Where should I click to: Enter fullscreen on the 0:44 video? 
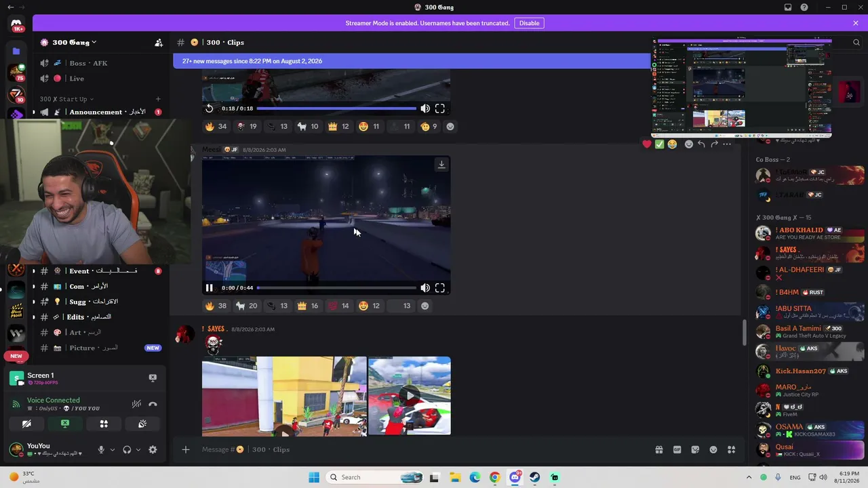click(440, 288)
